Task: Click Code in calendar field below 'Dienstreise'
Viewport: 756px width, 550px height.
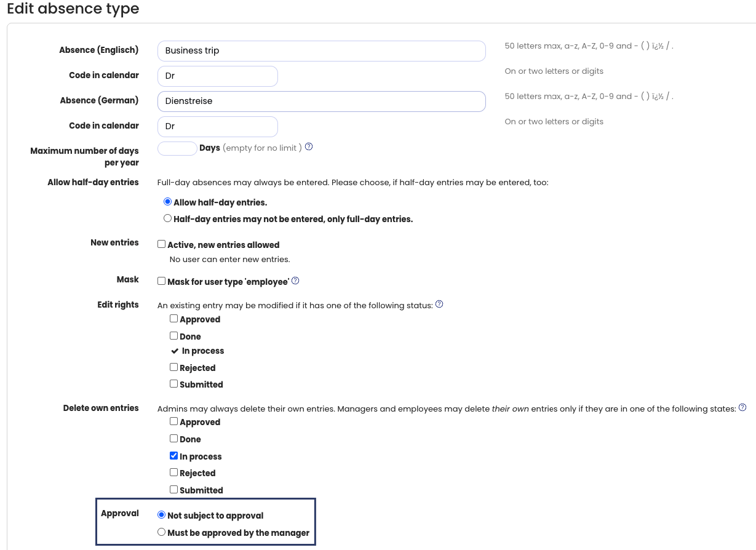Action: [x=218, y=127]
